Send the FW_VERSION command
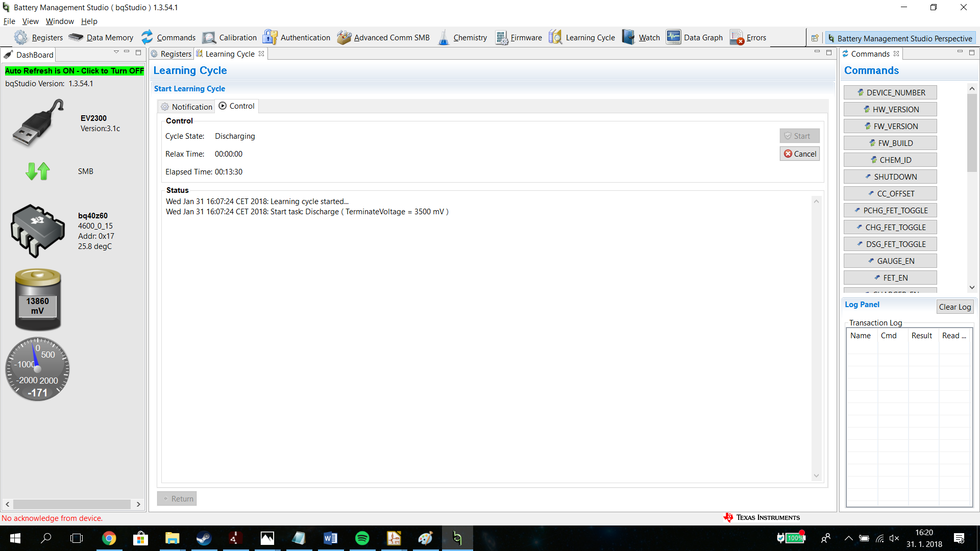 (890, 126)
